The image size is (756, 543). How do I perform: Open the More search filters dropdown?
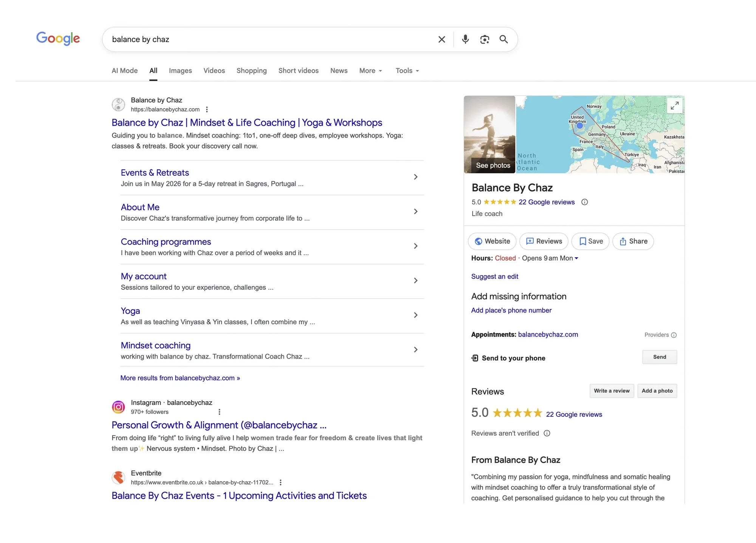pyautogui.click(x=370, y=71)
